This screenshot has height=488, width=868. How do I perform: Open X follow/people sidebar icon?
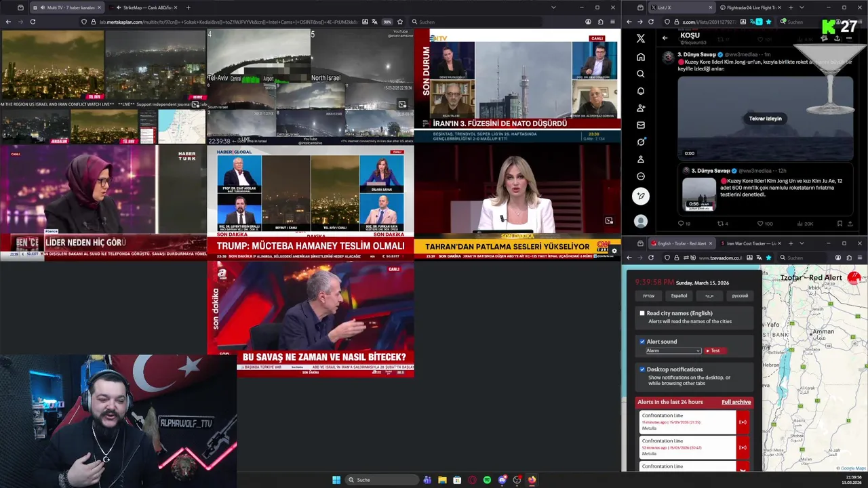pyautogui.click(x=640, y=108)
